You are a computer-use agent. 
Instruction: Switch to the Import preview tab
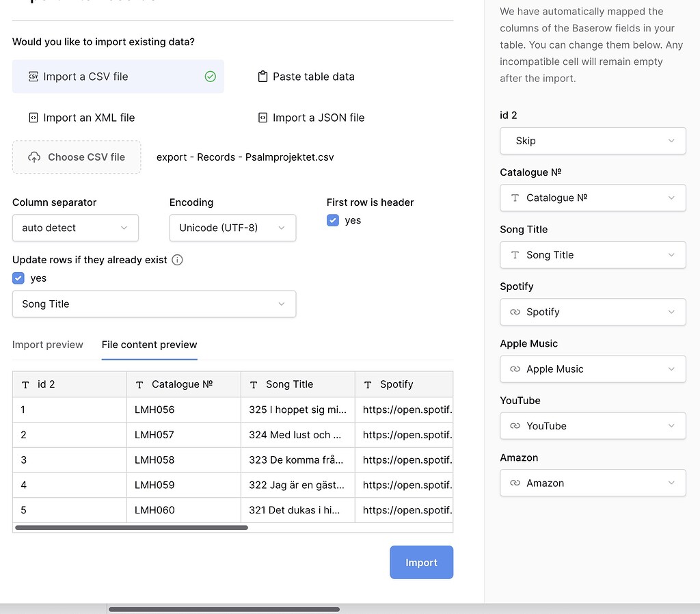coord(47,345)
